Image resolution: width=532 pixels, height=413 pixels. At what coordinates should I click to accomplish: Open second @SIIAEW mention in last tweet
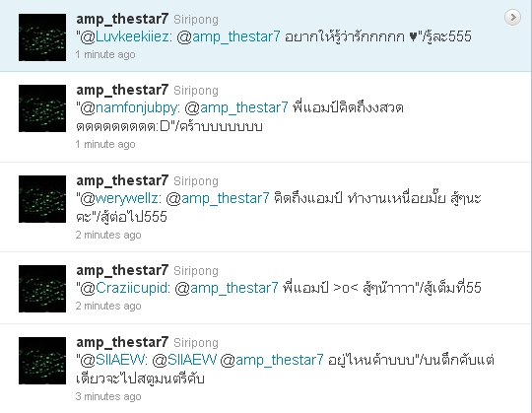coord(184,360)
